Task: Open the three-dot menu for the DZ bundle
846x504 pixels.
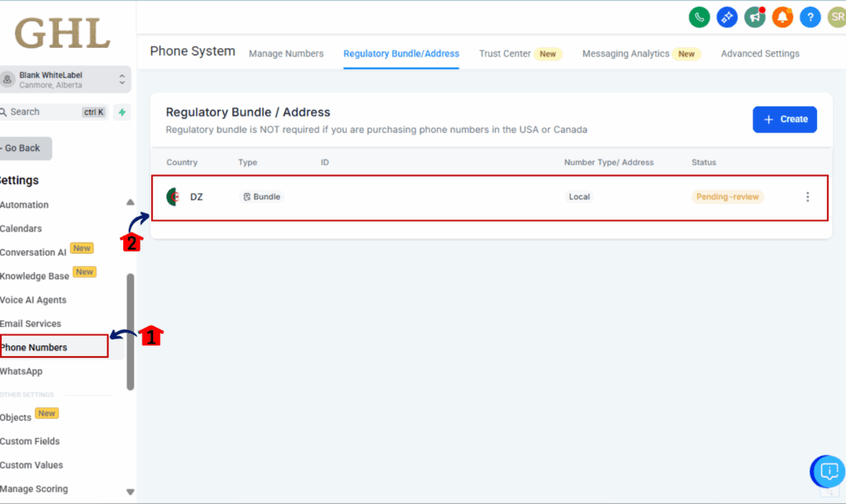Action: pos(807,197)
